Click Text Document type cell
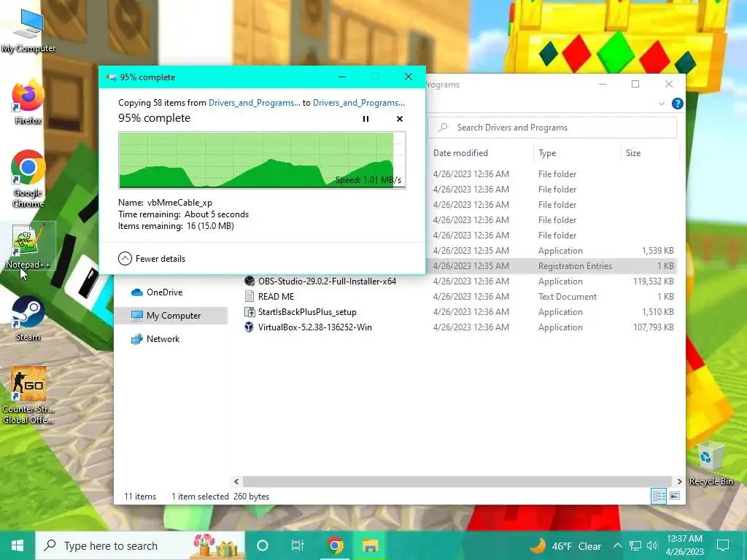Viewport: 747px width, 560px height. [568, 297]
